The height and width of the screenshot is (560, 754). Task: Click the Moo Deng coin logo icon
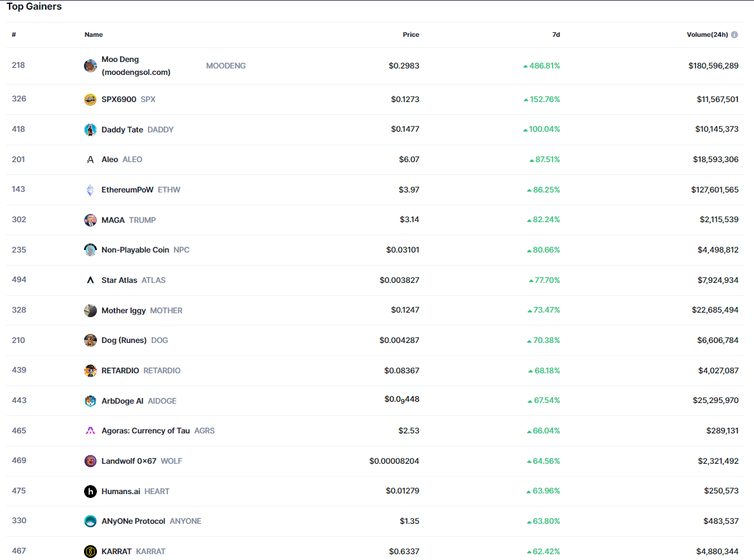click(x=90, y=66)
